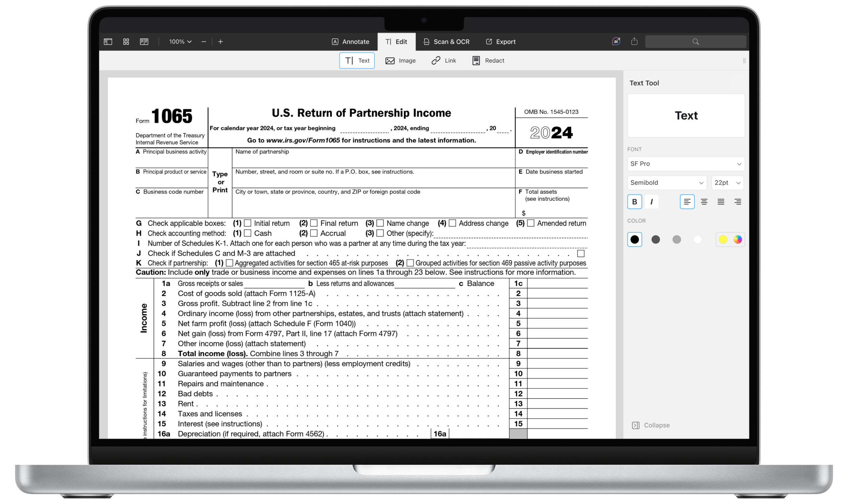Align text center
The image size is (849, 504).
coord(704,202)
